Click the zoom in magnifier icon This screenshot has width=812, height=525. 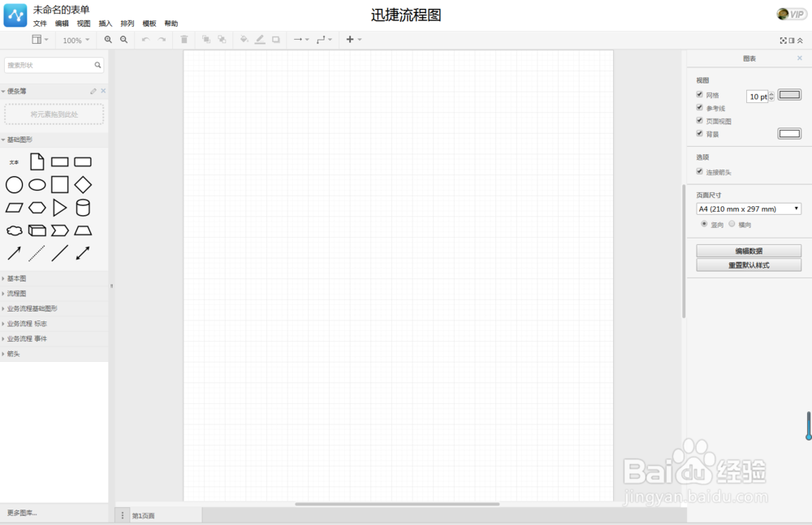click(108, 39)
